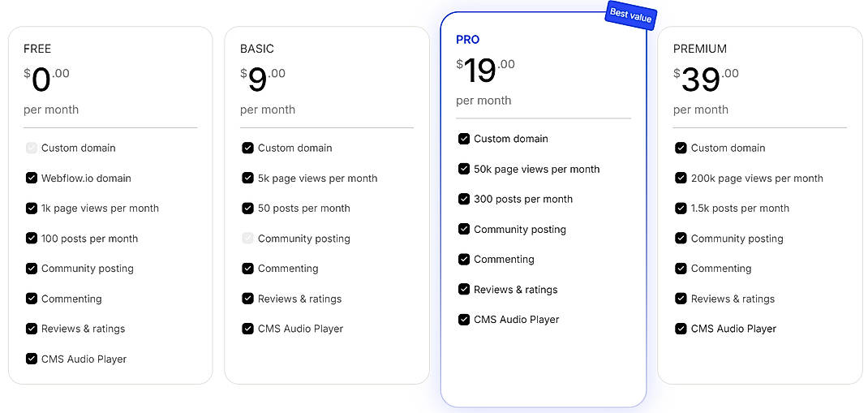Select the PRO plan title
This screenshot has height=413, width=868.
[468, 39]
